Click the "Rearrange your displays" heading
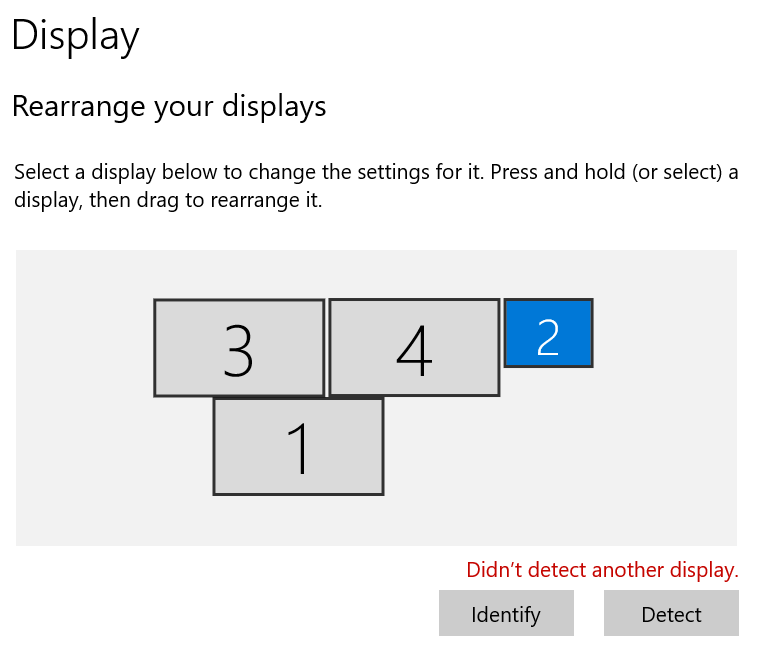784x666 pixels. click(169, 106)
